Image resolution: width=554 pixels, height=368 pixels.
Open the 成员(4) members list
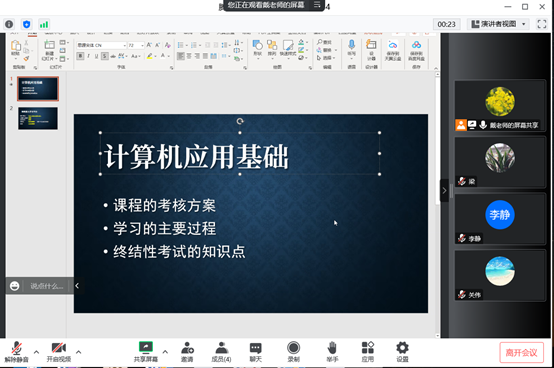pos(222,352)
